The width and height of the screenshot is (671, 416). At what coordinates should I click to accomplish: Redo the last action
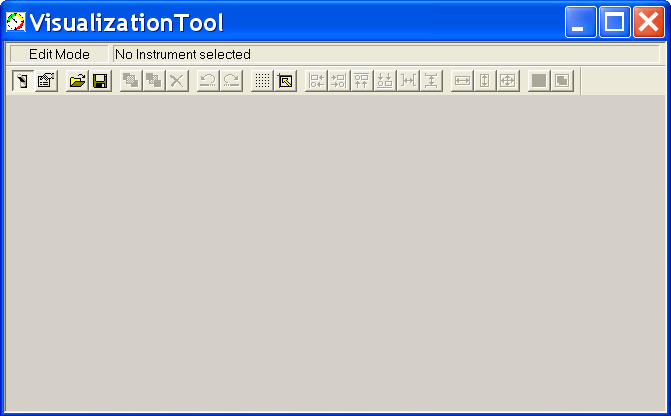tap(231, 80)
